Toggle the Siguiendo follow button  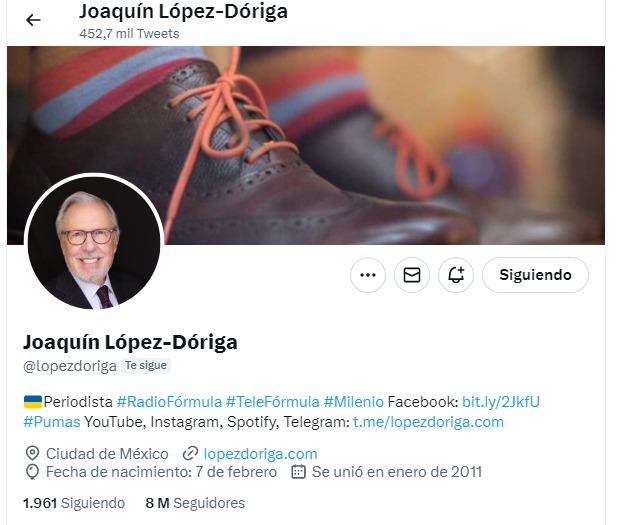point(535,275)
